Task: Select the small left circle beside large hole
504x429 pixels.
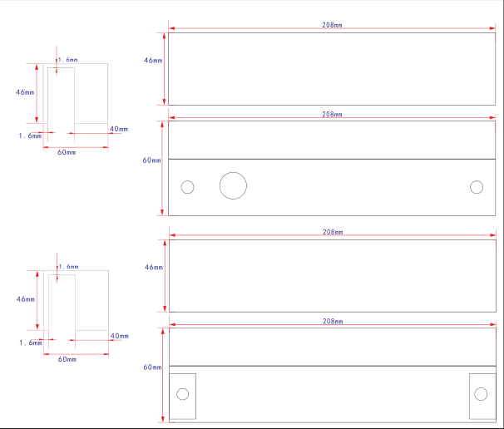Action: click(x=187, y=187)
